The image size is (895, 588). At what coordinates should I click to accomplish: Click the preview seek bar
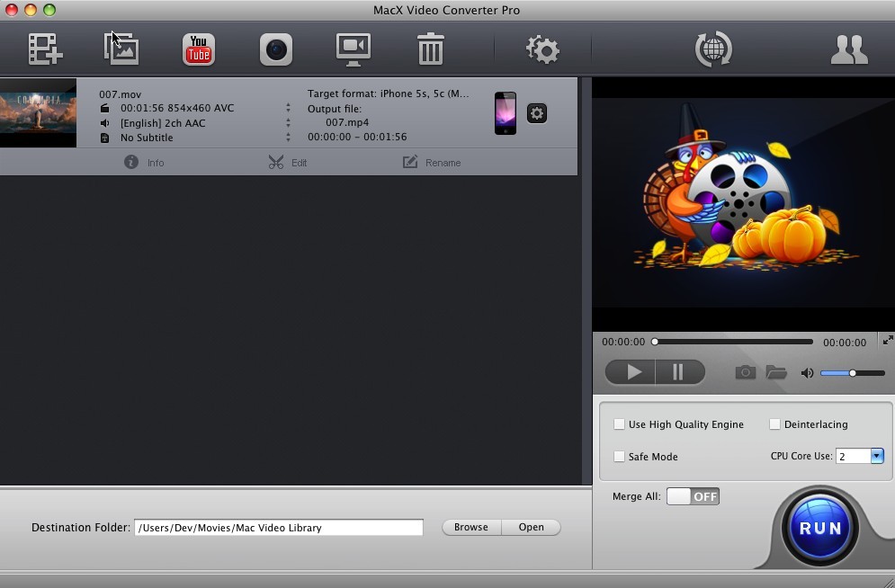click(x=734, y=342)
